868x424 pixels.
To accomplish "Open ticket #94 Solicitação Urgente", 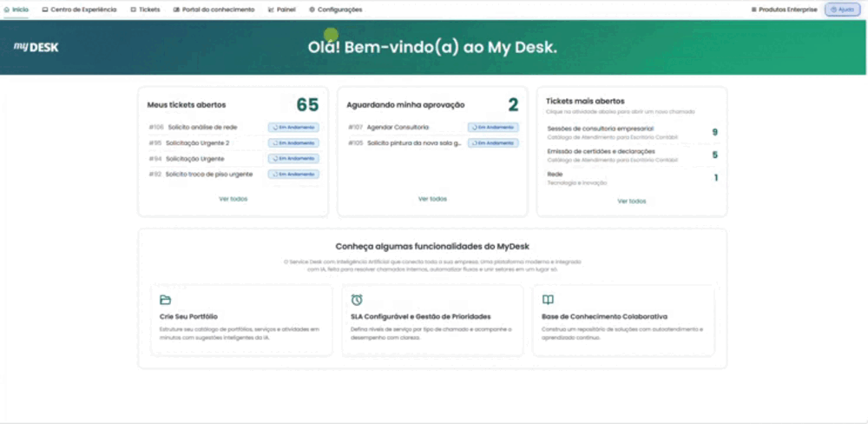I will pyautogui.click(x=233, y=158).
